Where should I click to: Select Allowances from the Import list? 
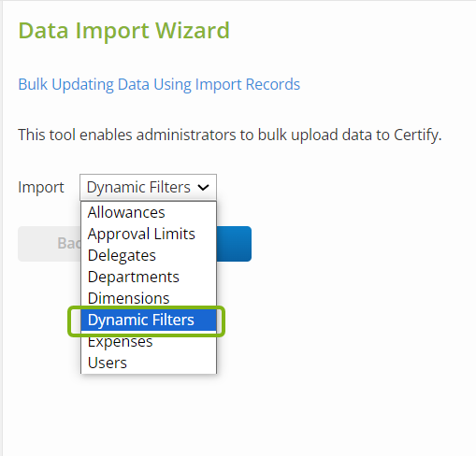click(149, 212)
